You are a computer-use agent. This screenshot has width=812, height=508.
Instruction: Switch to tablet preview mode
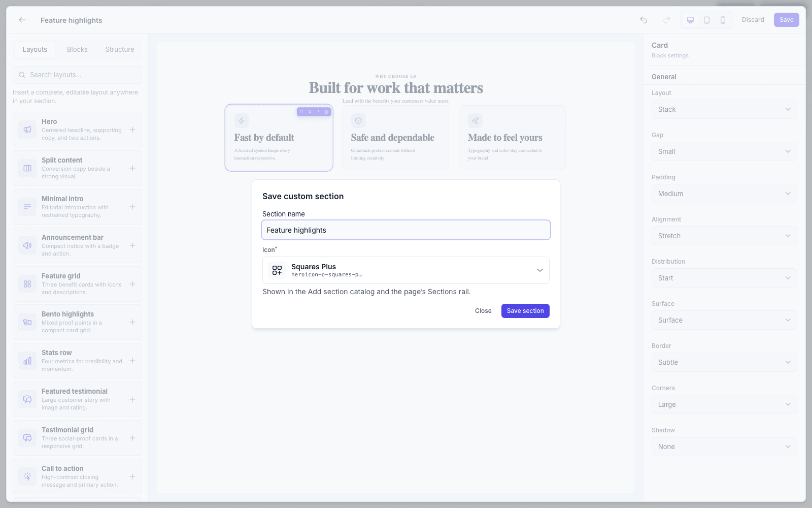tap(706, 20)
